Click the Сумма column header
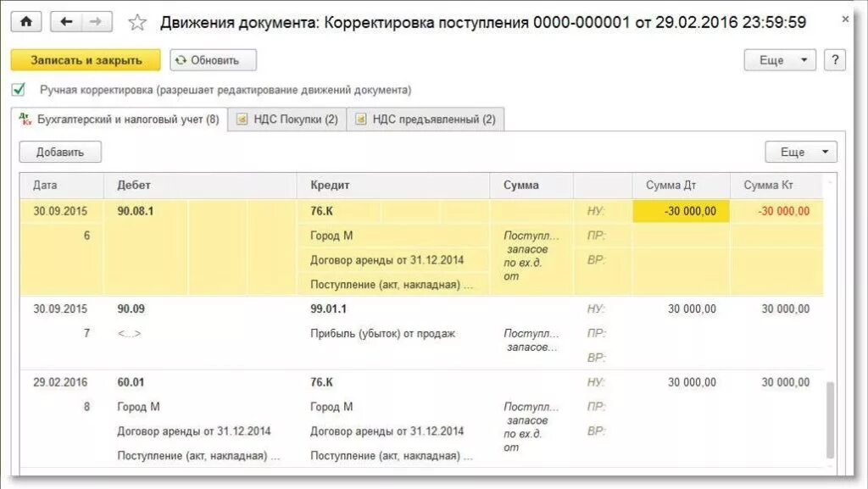868x489 pixels. [x=531, y=186]
